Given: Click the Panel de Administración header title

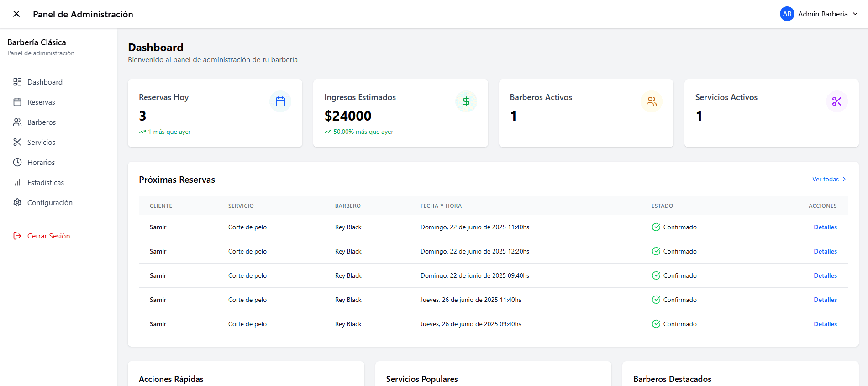Looking at the screenshot, I should click(83, 14).
